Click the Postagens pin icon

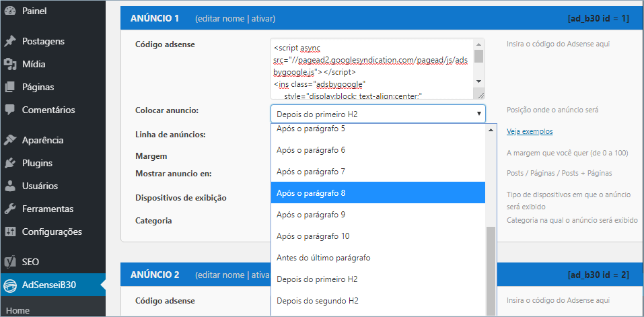click(x=10, y=42)
